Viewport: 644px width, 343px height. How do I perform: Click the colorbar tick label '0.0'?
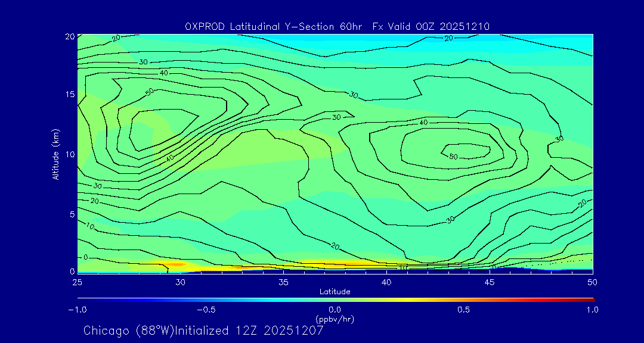[335, 310]
